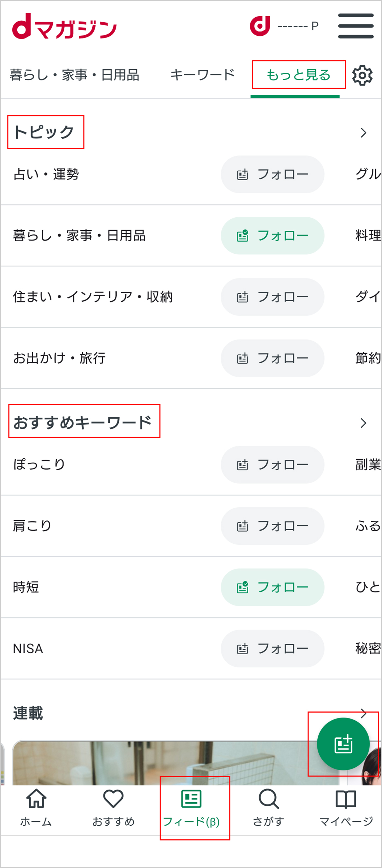Unfollow 暮らし・家事・日用品 topic

[x=272, y=236]
